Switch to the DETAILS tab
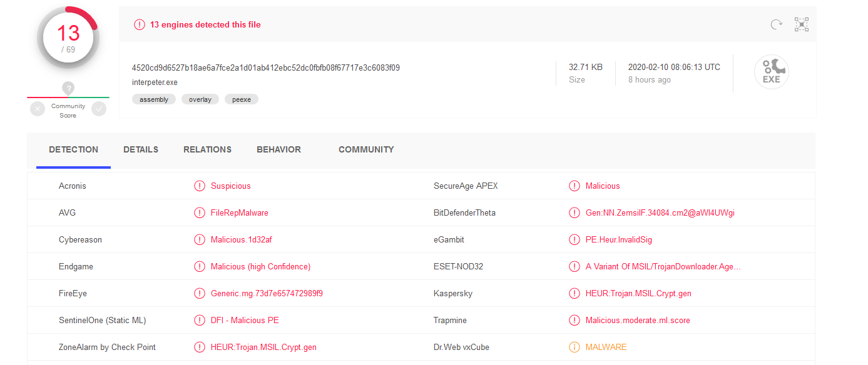The width and height of the screenshot is (868, 365). 141,150
